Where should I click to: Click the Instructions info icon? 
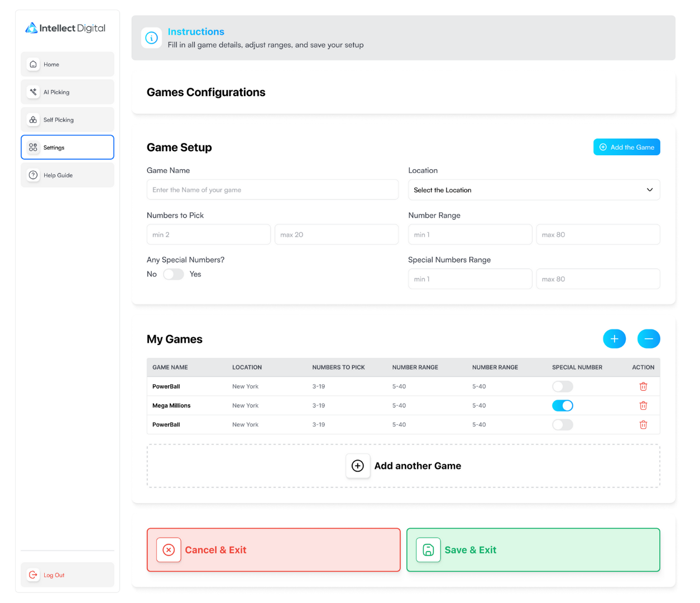click(151, 38)
